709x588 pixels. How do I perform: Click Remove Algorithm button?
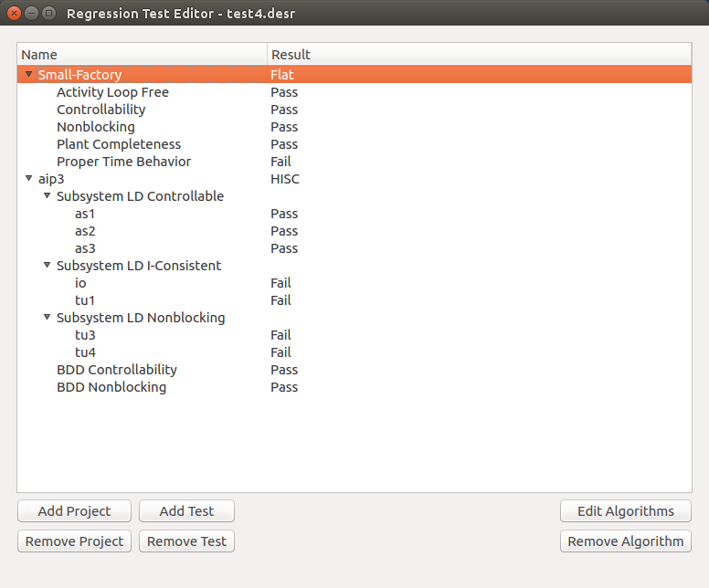(x=625, y=541)
